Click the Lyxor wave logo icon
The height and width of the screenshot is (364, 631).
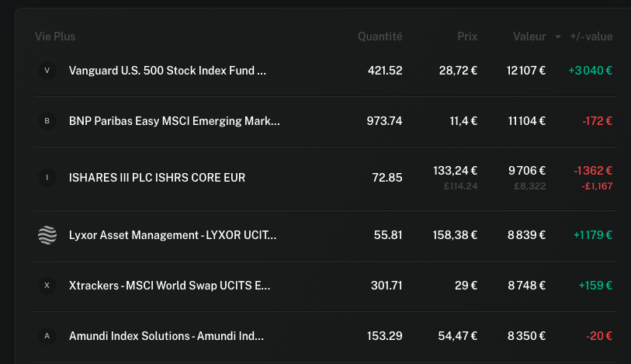(x=47, y=235)
